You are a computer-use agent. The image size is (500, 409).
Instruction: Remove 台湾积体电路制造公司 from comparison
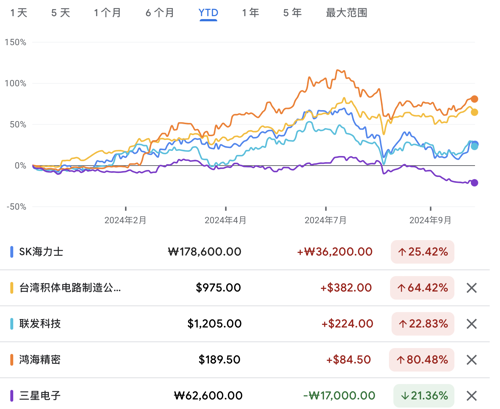471,288
